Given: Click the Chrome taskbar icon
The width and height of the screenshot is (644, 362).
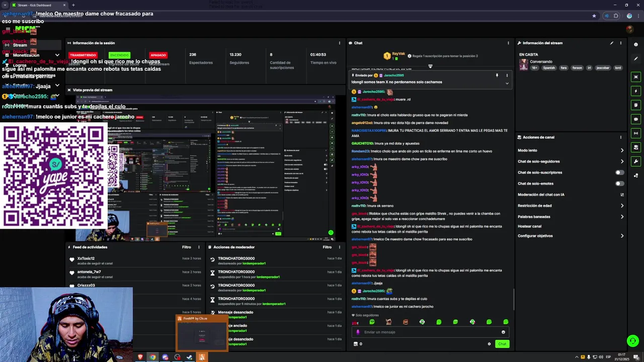Looking at the screenshot, I should [152, 357].
